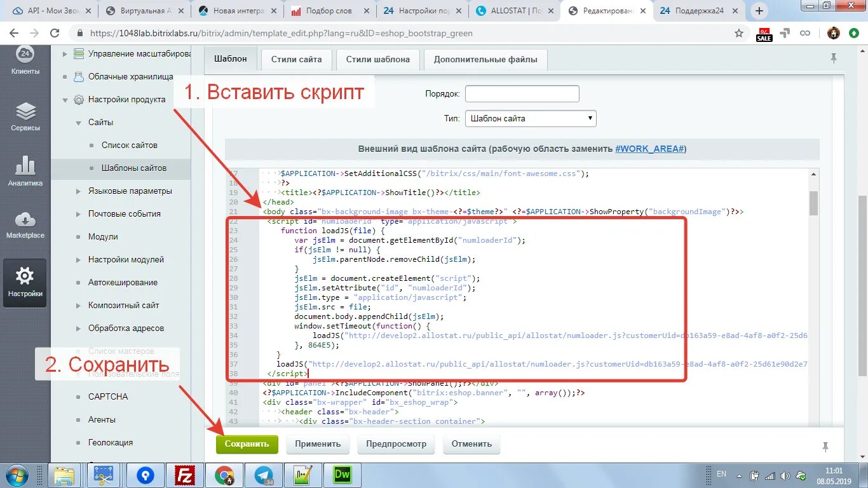Screen dimensions: 868x488
Task: Open the Snipping Tool from the taskbar
Action: pyautogui.click(x=104, y=475)
